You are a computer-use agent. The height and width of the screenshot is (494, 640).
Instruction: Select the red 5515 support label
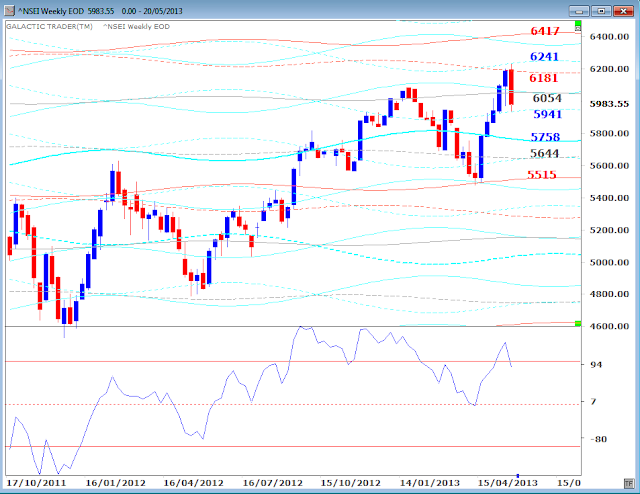pos(542,175)
